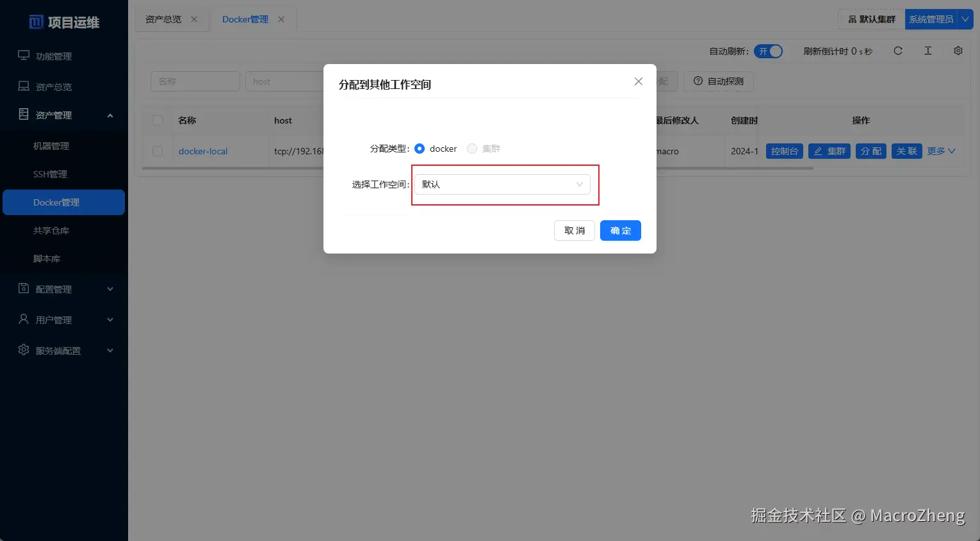Click the refresh icon in the table toolbar
The image size is (980, 541).
(898, 51)
